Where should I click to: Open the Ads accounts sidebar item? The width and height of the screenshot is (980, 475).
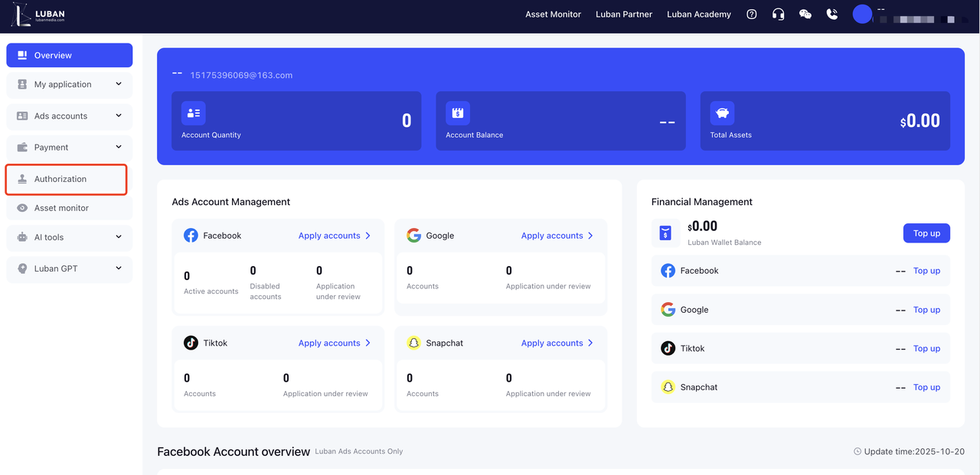click(70, 115)
